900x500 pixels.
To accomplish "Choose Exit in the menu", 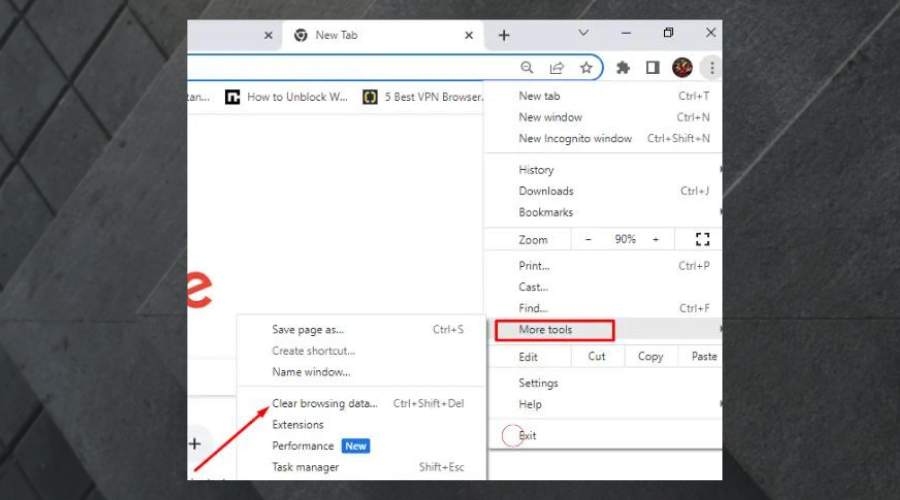I will tap(603, 436).
